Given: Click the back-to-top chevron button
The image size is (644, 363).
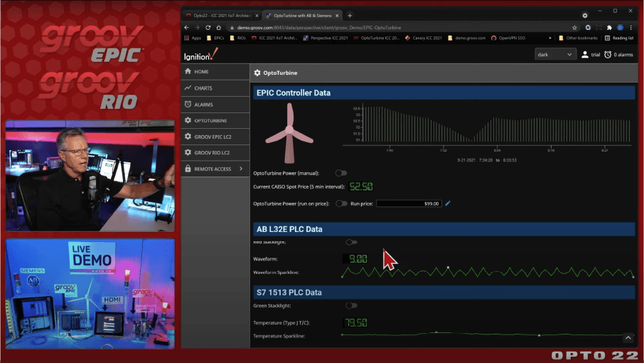Looking at the screenshot, I should point(628,338).
